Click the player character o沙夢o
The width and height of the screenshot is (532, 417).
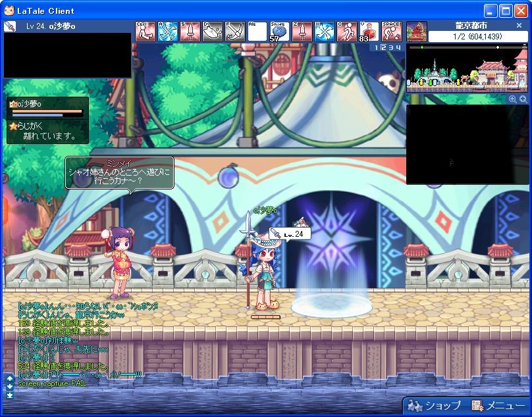(x=263, y=270)
